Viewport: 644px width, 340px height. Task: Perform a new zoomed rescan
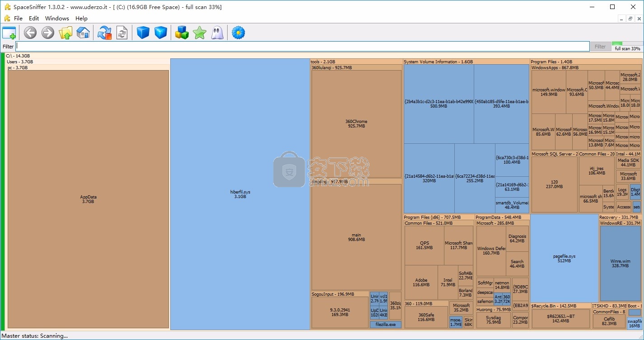click(122, 33)
